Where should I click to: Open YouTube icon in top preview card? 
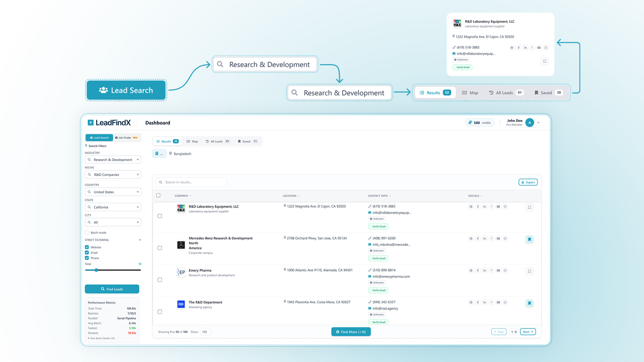click(x=539, y=48)
